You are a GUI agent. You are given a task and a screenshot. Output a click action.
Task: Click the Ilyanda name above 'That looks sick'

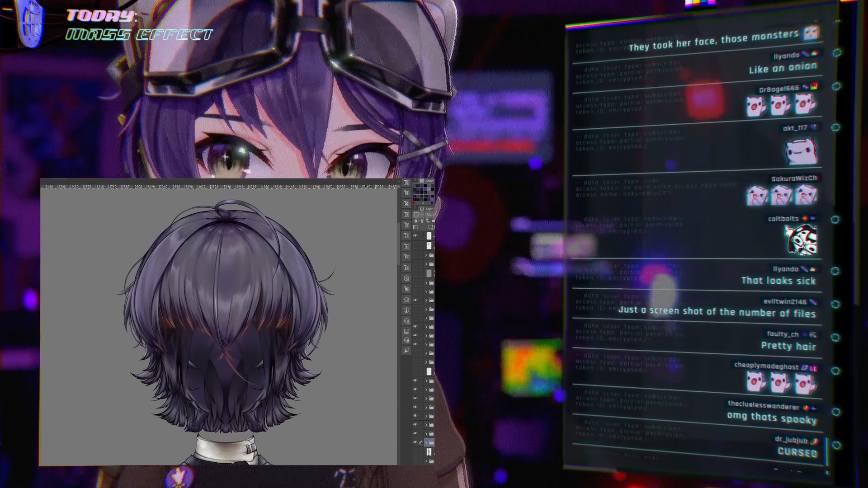coord(785,269)
